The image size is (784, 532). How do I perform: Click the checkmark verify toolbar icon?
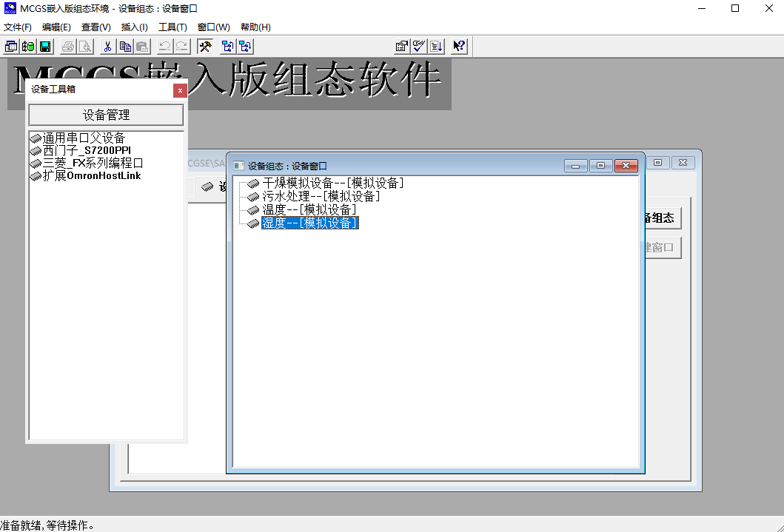(x=419, y=47)
